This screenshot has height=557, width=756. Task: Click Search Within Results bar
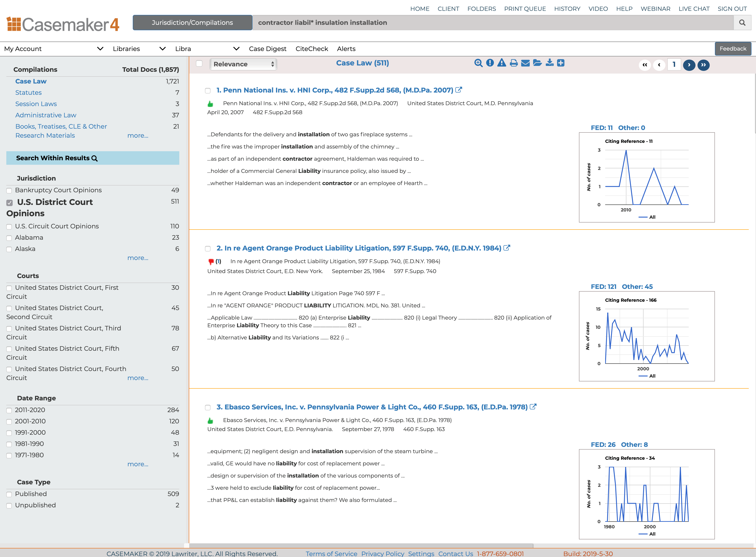point(92,158)
